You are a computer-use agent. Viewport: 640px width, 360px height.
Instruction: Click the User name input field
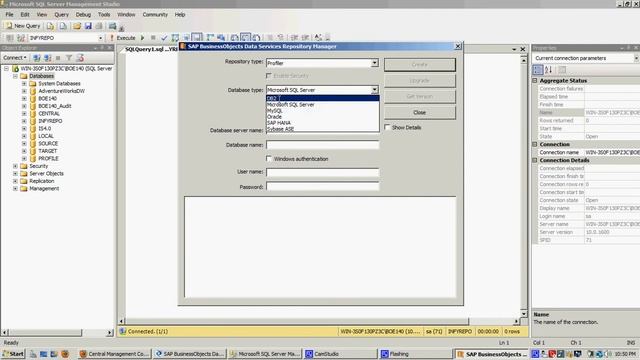coord(322,172)
